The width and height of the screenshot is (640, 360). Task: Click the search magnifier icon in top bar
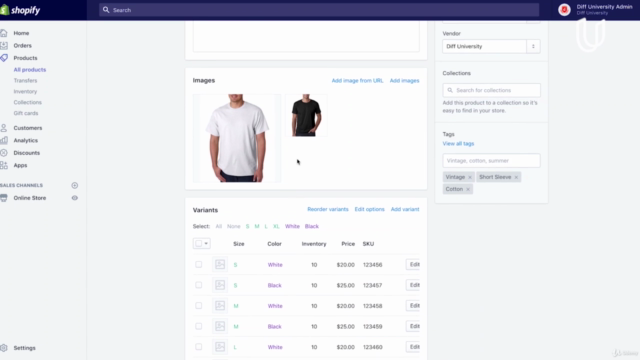coord(106,10)
